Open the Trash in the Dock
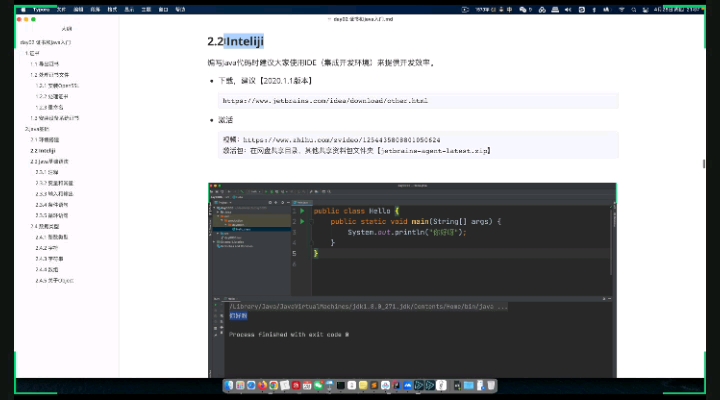 (x=491, y=385)
